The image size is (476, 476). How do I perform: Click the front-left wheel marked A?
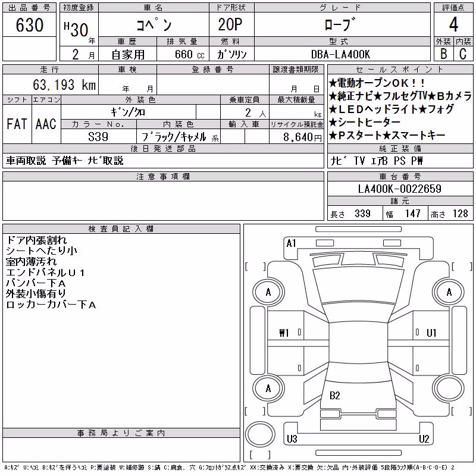click(x=268, y=293)
